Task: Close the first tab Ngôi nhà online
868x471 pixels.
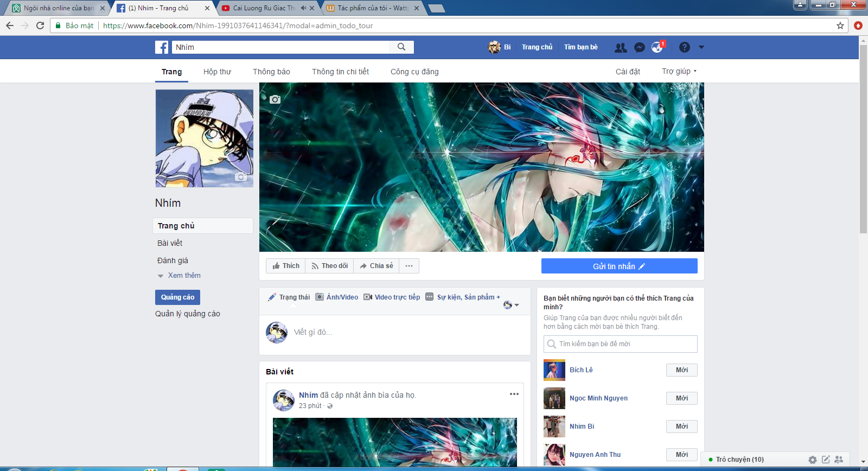Action: click(x=103, y=8)
